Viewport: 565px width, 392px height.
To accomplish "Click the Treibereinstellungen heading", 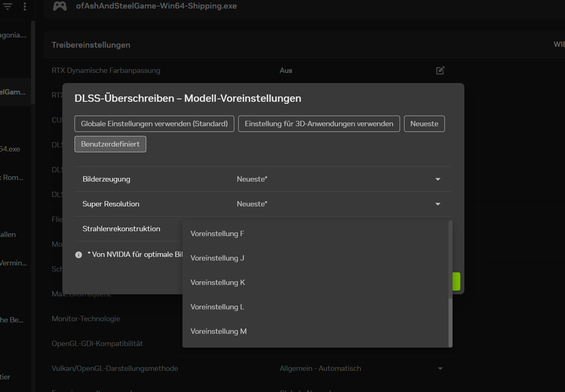I will [x=91, y=45].
